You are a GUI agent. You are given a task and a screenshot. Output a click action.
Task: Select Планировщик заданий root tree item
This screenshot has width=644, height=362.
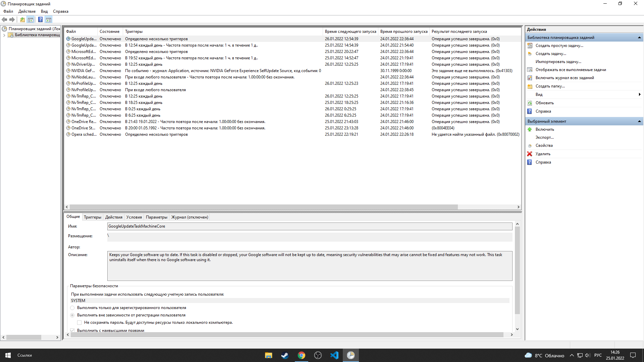pyautogui.click(x=31, y=29)
